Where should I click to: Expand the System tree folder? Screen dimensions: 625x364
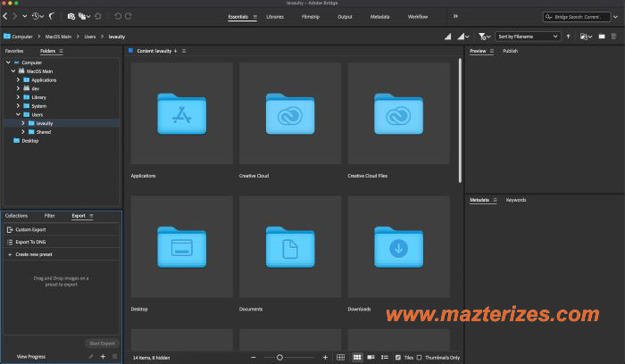click(x=18, y=106)
